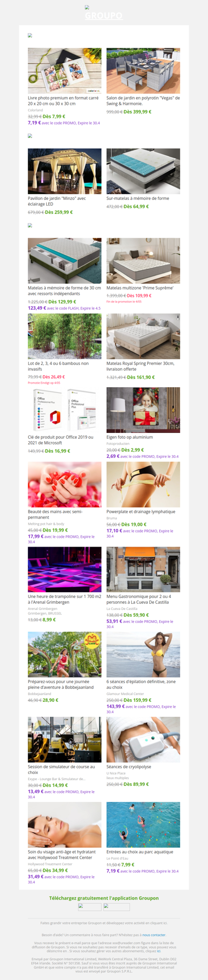Open the first app store download badge
208x980 pixels.
point(89,907)
